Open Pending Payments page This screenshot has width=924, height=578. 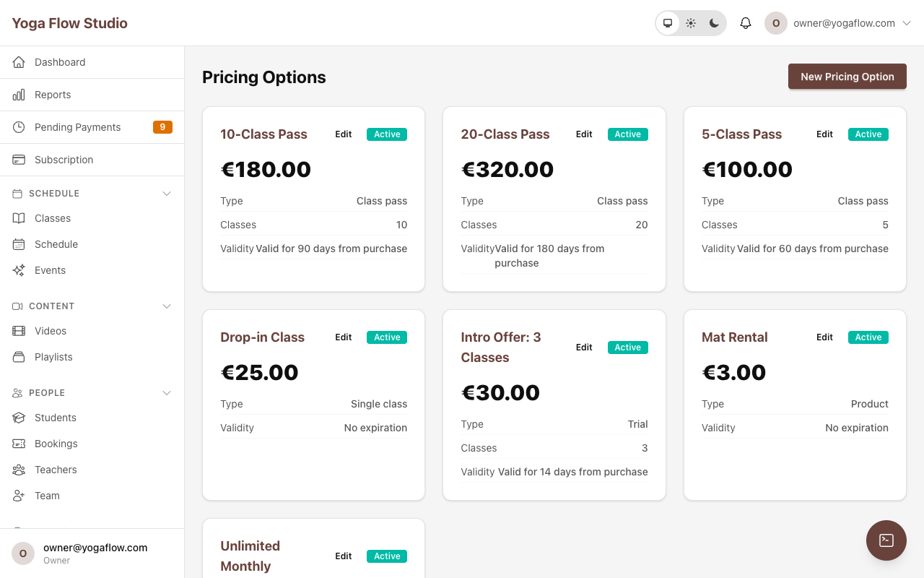pos(92,127)
